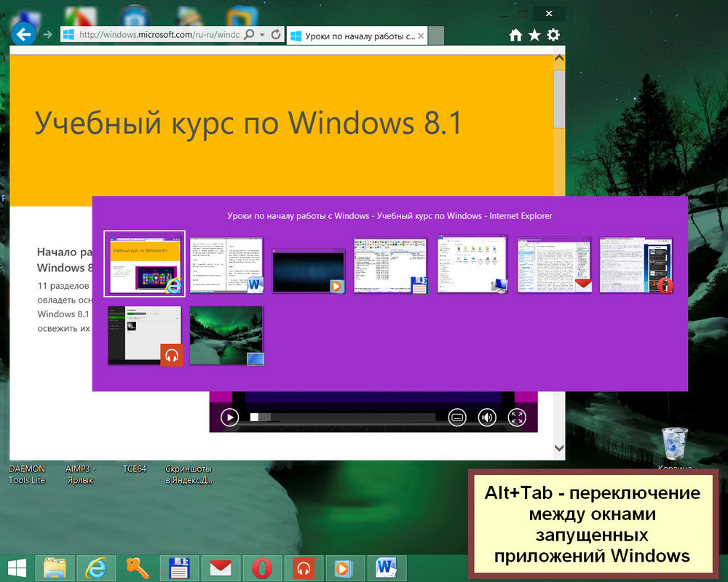Image resolution: width=728 pixels, height=582 pixels.
Task: Click the Forward navigation arrow in Internet Explorer
Action: (x=47, y=34)
